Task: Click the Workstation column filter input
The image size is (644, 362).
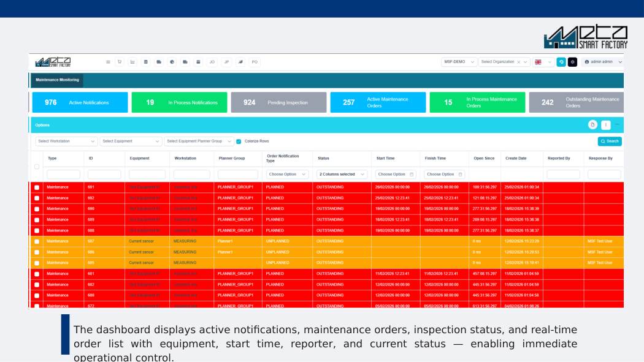Action: click(x=191, y=174)
